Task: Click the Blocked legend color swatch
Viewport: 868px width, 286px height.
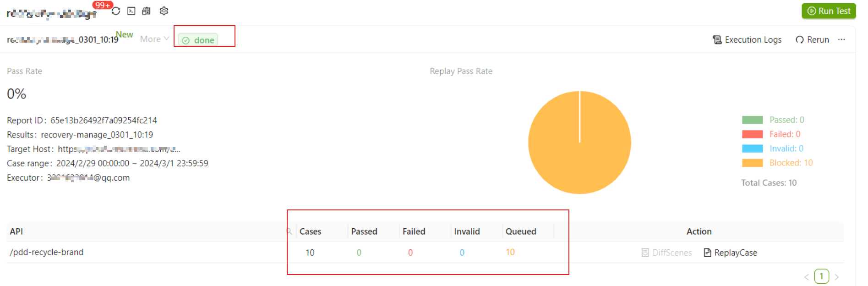Action: click(752, 163)
